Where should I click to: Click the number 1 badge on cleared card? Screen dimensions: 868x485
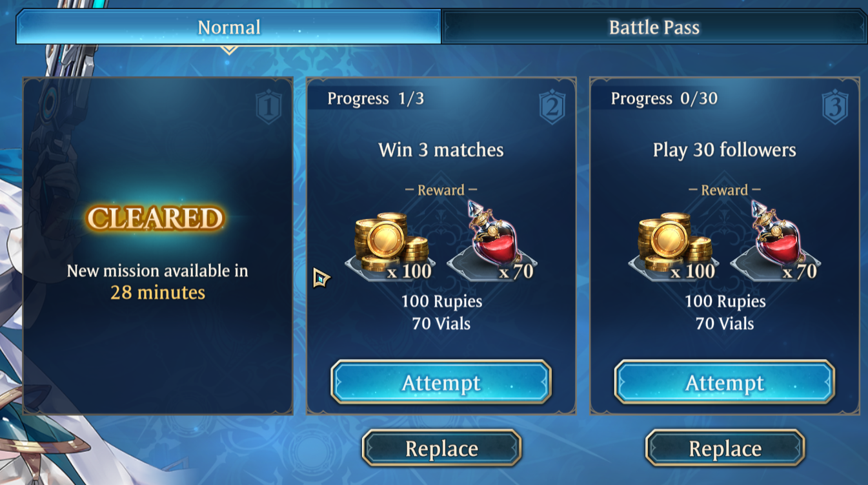(268, 107)
